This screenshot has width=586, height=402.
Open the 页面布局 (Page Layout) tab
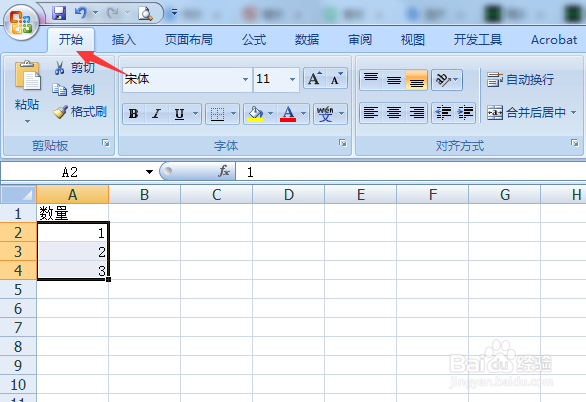189,40
